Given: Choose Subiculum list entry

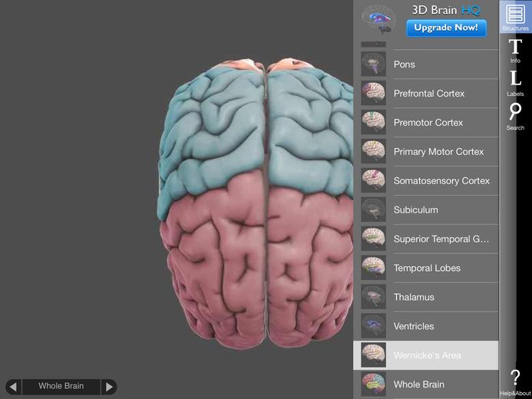Looking at the screenshot, I should (426, 209).
